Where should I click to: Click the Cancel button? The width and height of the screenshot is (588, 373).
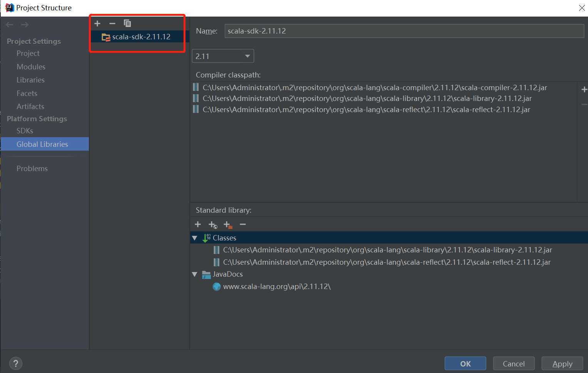click(514, 363)
